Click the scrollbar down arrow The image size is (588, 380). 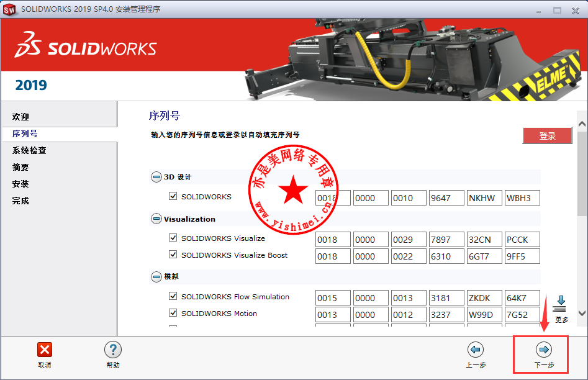582,313
